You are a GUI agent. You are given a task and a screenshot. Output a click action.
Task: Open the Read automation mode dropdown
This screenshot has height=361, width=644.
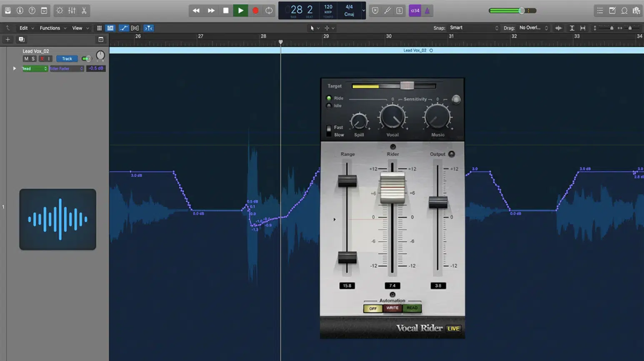point(35,68)
